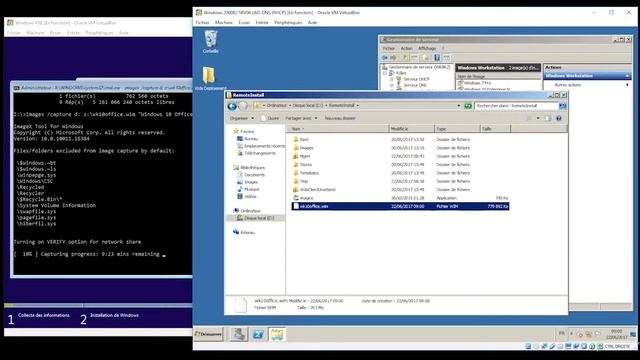Open view options dropdown arrow in explorer
The width and height of the screenshot is (640, 360).
click(538, 118)
